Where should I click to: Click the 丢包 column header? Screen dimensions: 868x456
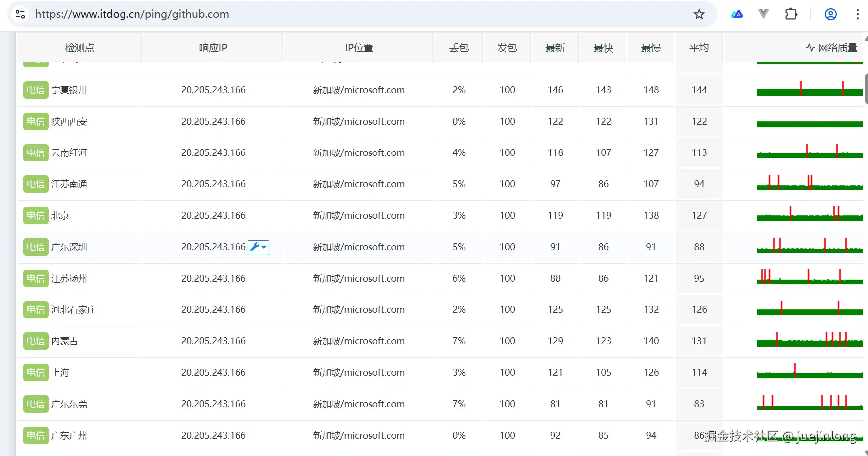(458, 47)
